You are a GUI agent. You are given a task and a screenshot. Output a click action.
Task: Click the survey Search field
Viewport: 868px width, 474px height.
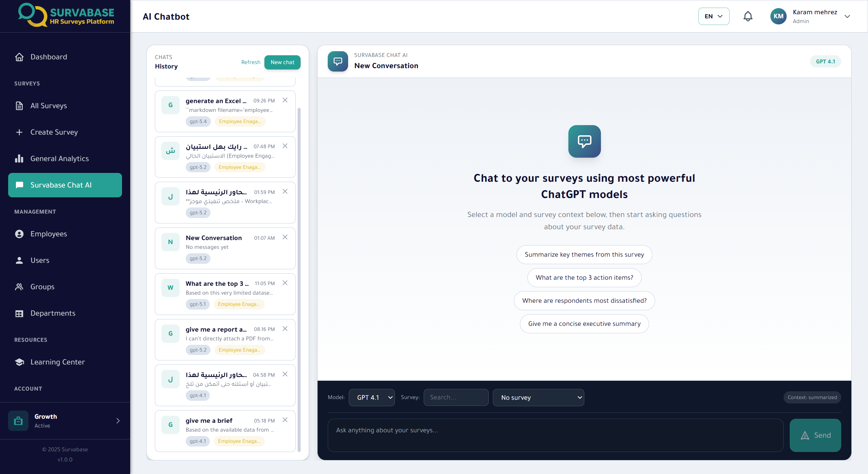pos(456,397)
